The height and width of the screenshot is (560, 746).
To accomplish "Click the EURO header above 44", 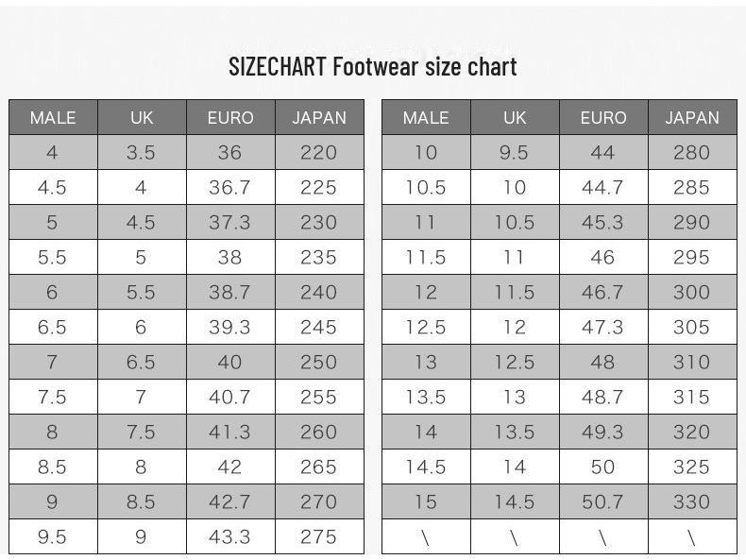I will [x=602, y=118].
